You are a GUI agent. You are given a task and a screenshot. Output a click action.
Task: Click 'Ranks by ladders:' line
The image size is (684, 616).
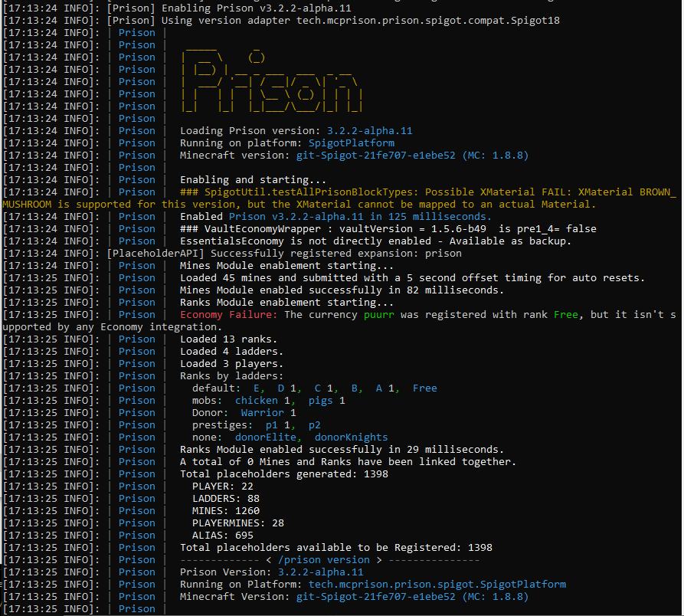pyautogui.click(x=231, y=375)
